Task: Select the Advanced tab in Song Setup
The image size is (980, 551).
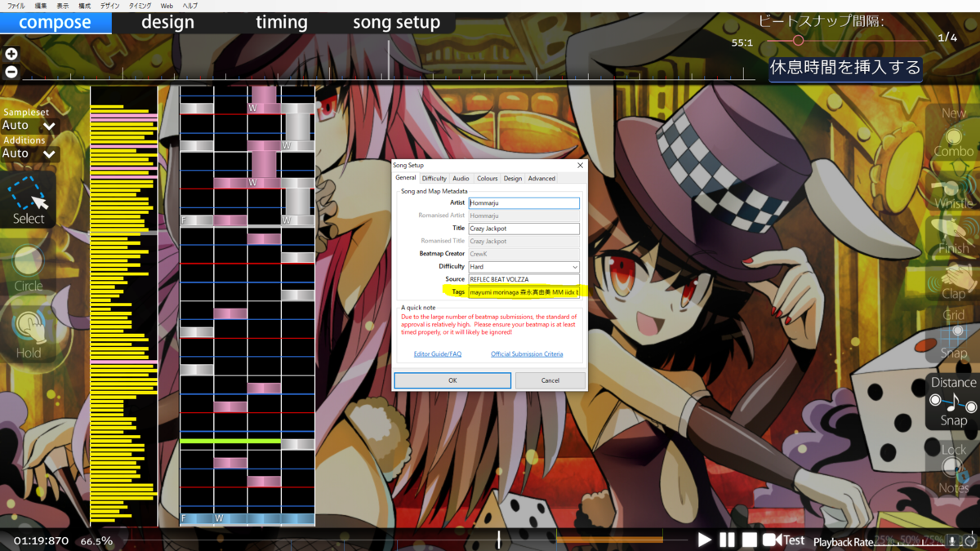Action: (541, 178)
